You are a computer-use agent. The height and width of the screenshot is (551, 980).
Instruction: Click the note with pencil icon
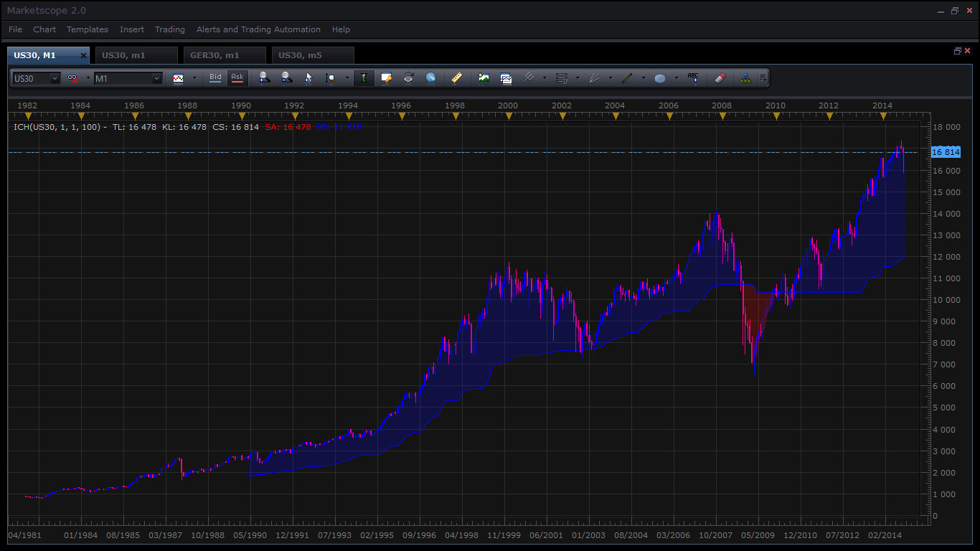point(386,78)
